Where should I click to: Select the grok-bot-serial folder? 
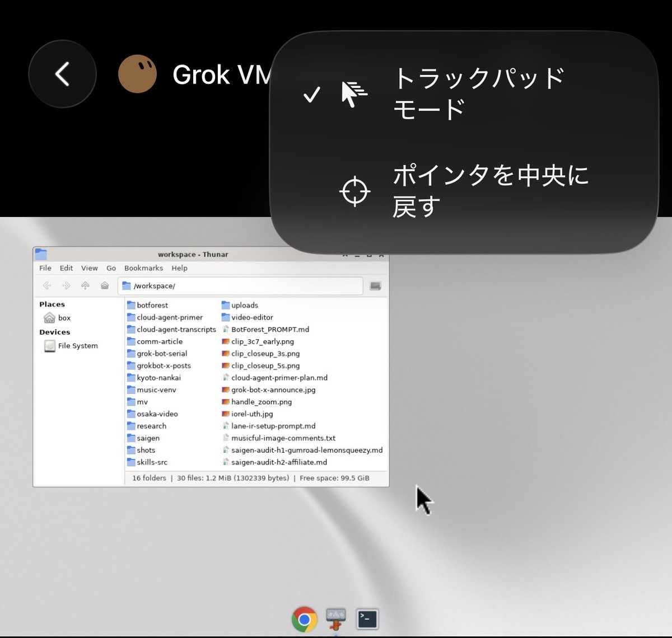(x=157, y=354)
